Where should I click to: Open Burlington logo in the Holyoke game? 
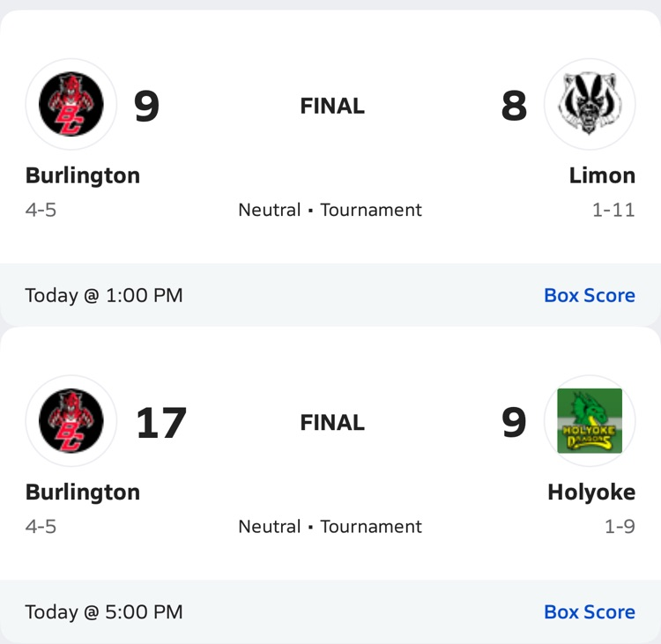[71, 420]
